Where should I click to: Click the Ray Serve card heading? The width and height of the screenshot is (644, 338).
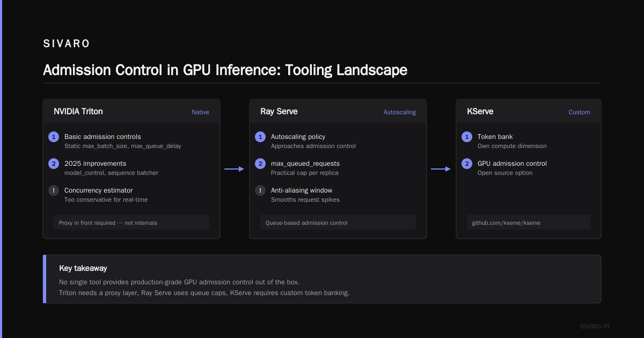[279, 112]
